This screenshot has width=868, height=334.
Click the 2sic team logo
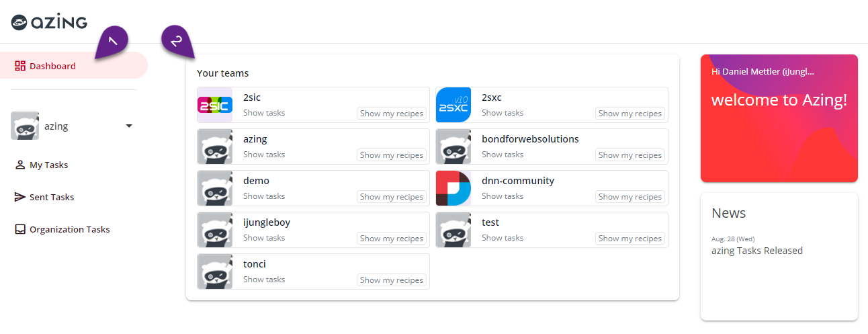click(x=215, y=105)
